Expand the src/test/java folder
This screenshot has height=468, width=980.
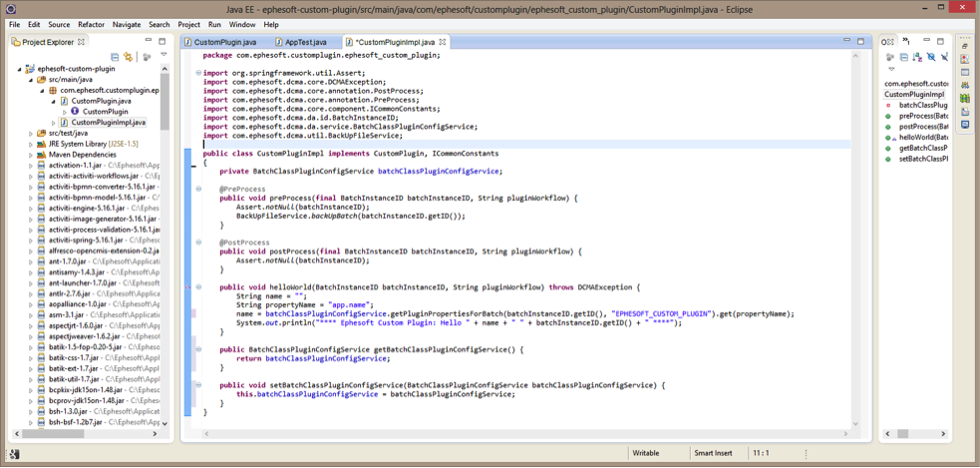(31, 134)
